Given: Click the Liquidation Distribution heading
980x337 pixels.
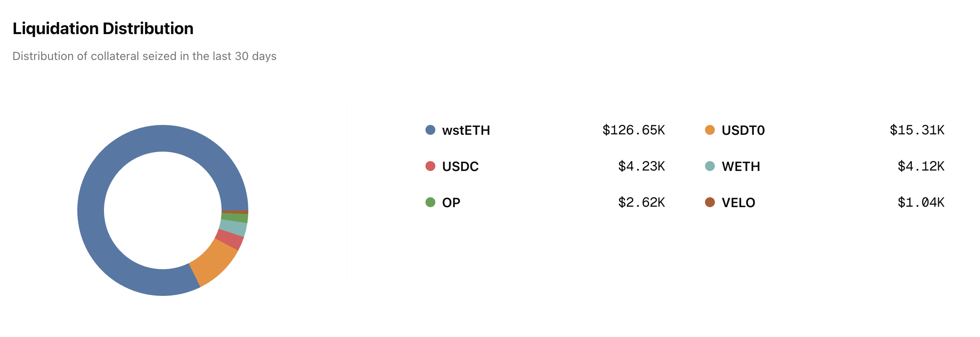Looking at the screenshot, I should tap(103, 29).
